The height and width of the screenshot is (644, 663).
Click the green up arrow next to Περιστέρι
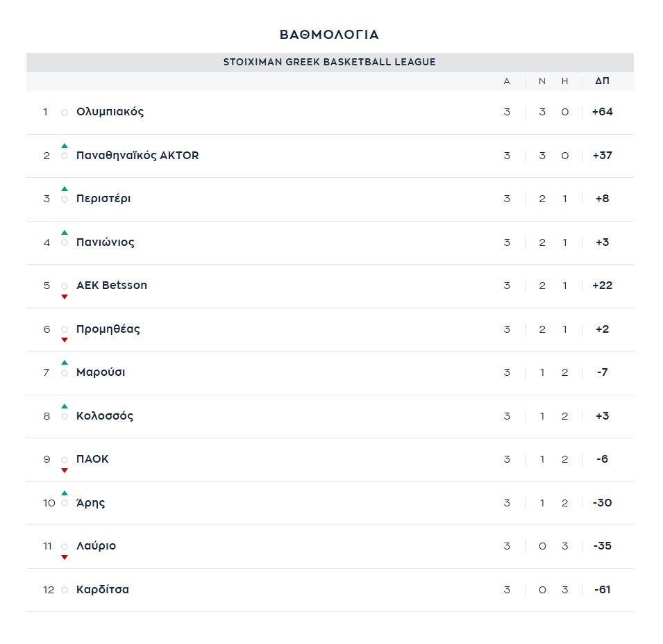pyautogui.click(x=65, y=189)
